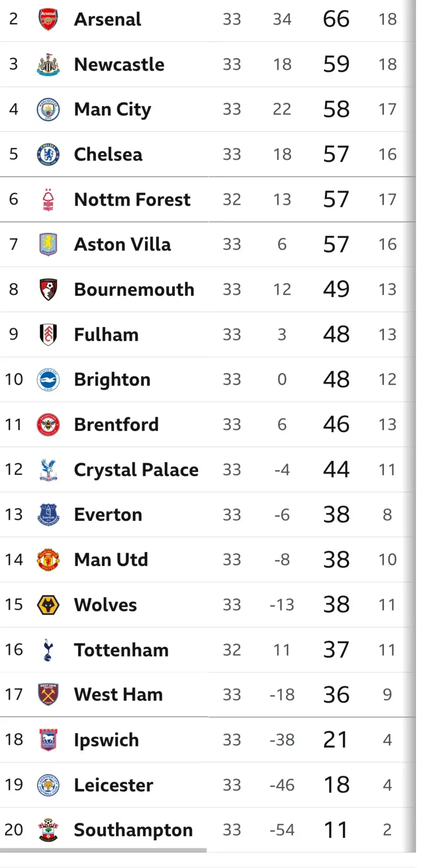Click the Arsenal club crest
Screen dimensions: 425x868
[48, 19]
